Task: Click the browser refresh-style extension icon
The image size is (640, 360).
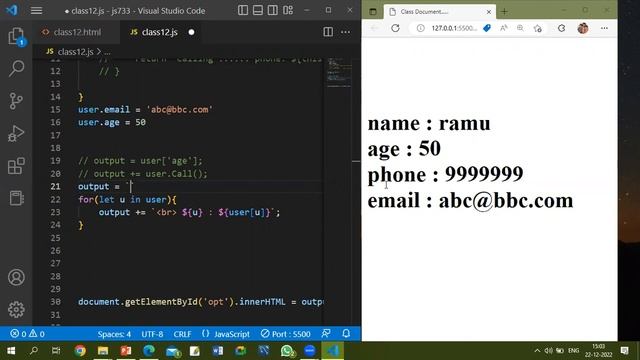Action: (x=562, y=28)
